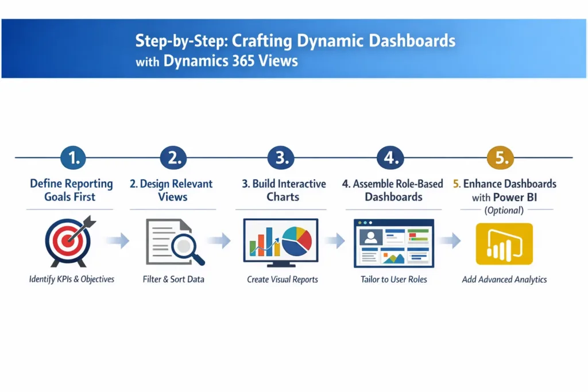Click the Build Interactive Charts heading
This screenshot has height=392, width=588.
(x=282, y=191)
